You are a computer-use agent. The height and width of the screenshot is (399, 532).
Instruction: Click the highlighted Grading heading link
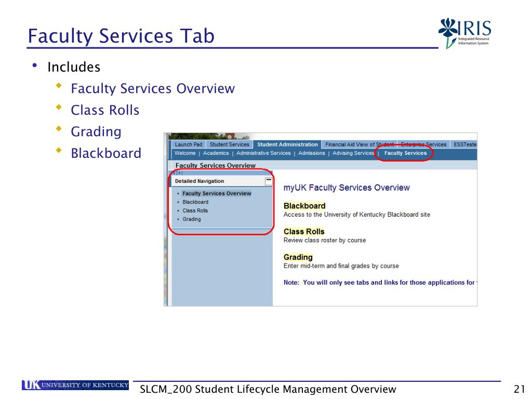coord(298,257)
